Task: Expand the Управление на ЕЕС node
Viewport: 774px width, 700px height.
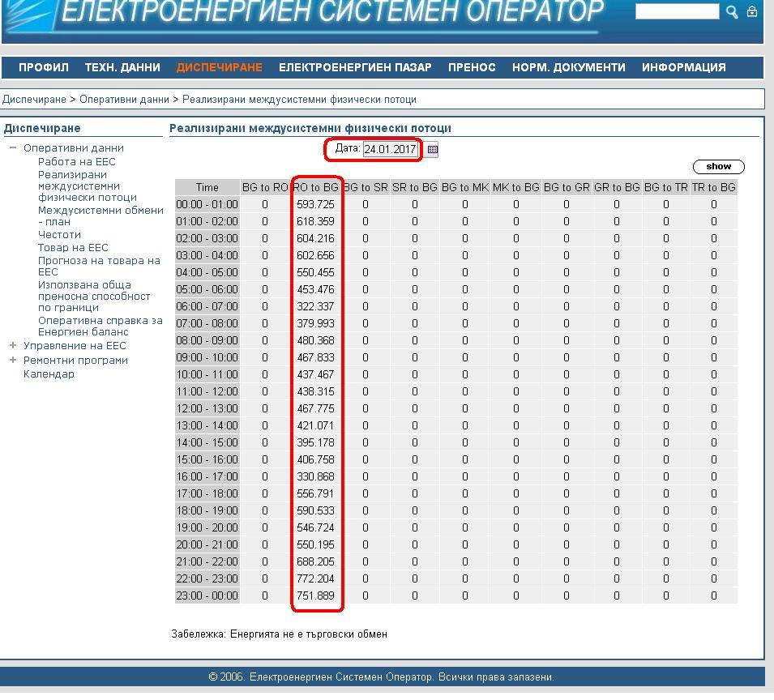Action: [13, 346]
